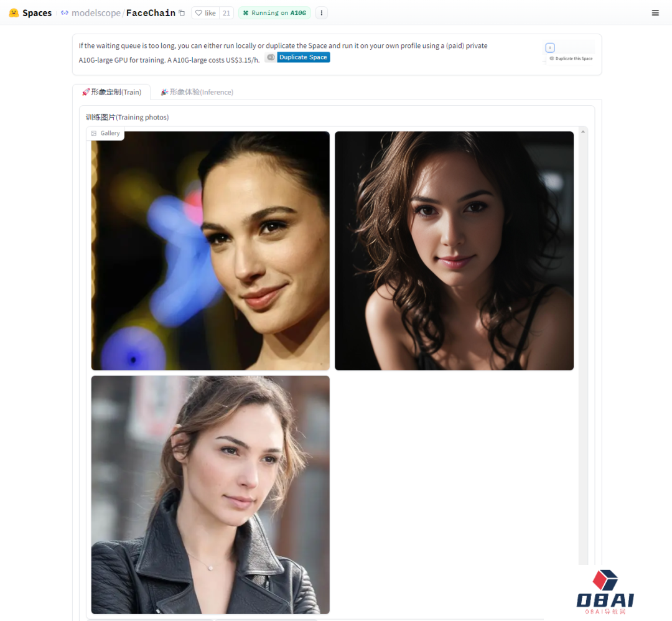Click the Running on A10G status badge
Image resolution: width=672 pixels, height=621 pixels.
tap(274, 13)
